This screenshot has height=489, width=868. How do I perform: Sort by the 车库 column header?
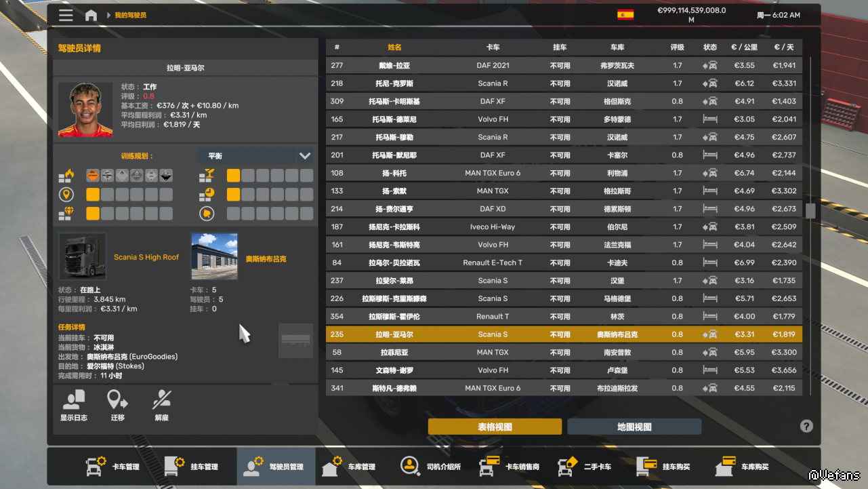click(x=617, y=47)
